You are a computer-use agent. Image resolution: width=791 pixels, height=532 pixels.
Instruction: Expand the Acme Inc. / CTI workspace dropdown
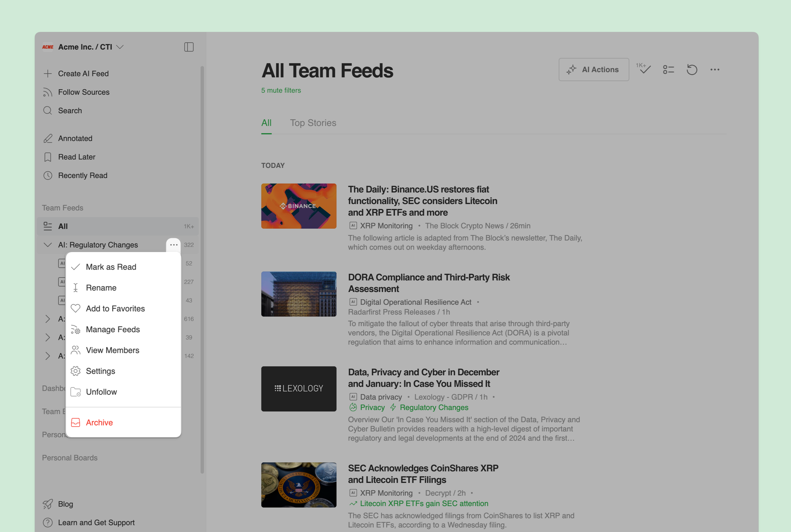point(120,47)
